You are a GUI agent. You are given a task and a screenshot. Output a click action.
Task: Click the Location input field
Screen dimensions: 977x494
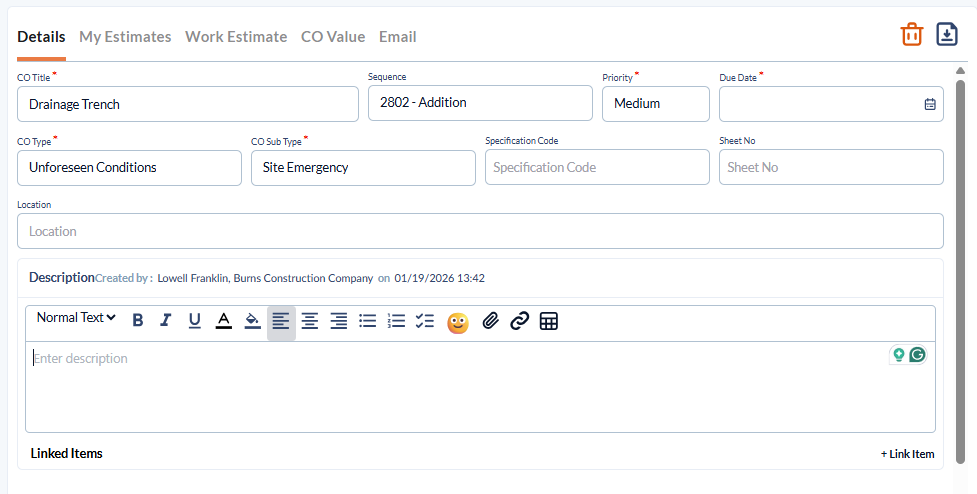click(480, 231)
